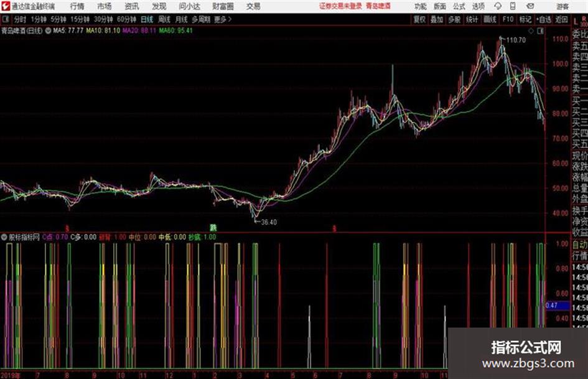Open the 选项 menu

(x=478, y=6)
